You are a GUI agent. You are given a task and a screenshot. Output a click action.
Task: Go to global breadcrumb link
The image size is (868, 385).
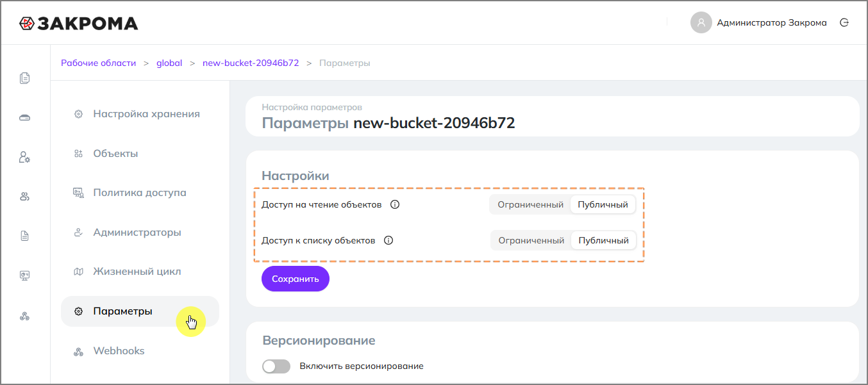pyautogui.click(x=169, y=63)
